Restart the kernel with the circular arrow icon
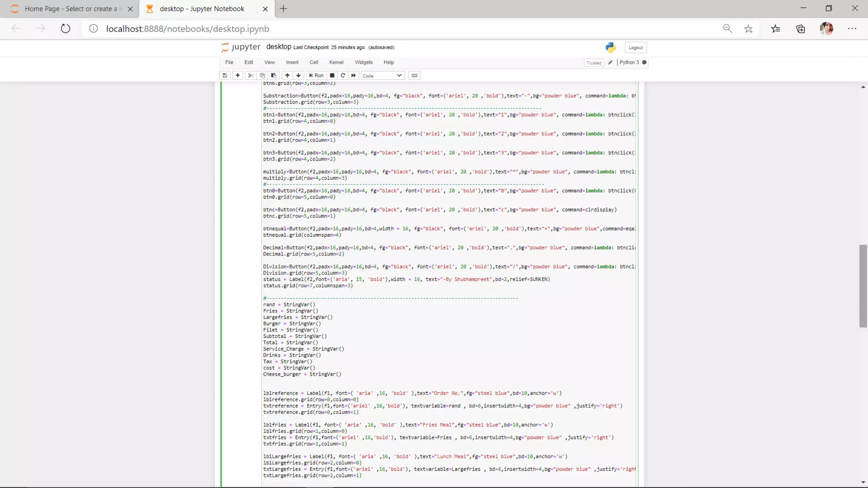The width and height of the screenshot is (868, 488). tap(343, 75)
